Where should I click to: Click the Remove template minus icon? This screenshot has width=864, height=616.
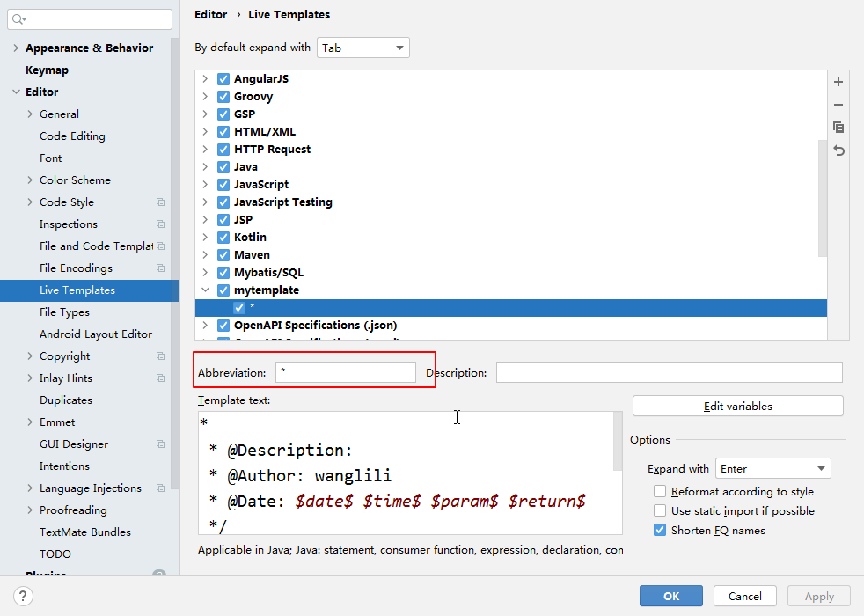[838, 105]
